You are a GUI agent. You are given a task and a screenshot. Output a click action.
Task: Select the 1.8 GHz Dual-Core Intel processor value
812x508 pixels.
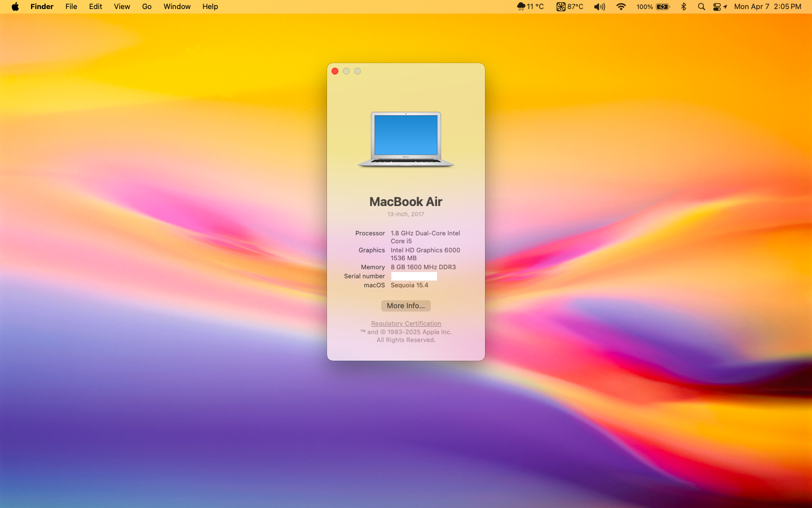425,237
